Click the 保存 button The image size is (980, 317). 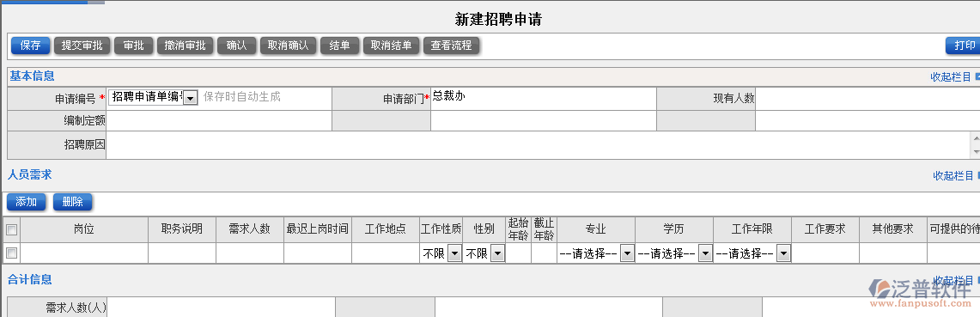point(31,46)
